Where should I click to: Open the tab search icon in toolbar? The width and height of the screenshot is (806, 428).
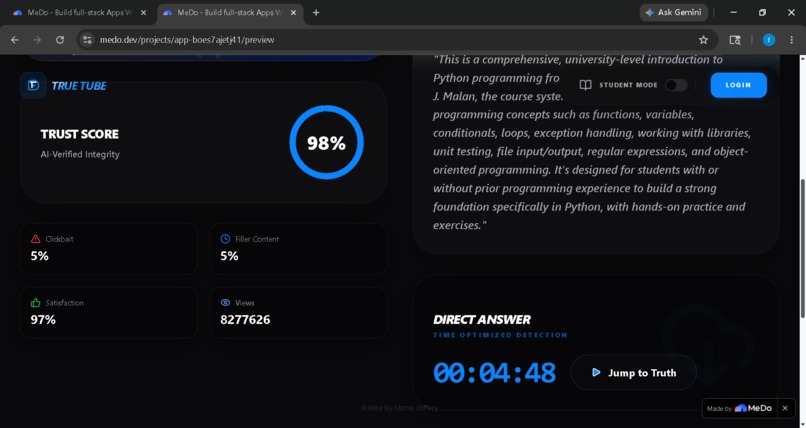[735, 40]
